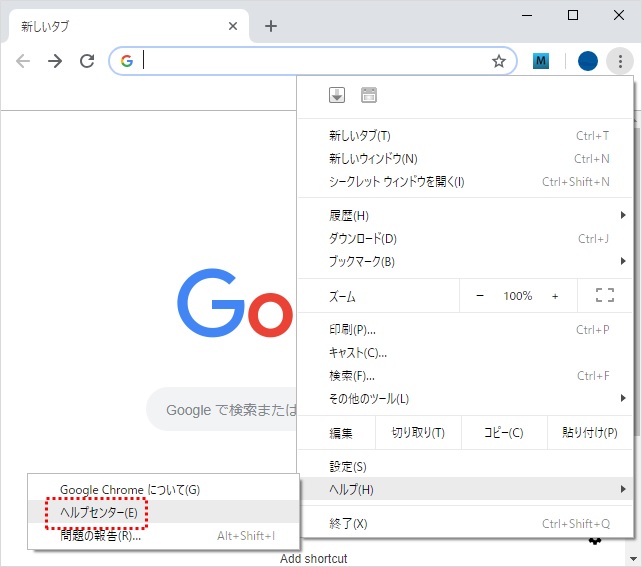Click 貼り付け(P) in the edit row
The width and height of the screenshot is (642, 567).
(590, 433)
